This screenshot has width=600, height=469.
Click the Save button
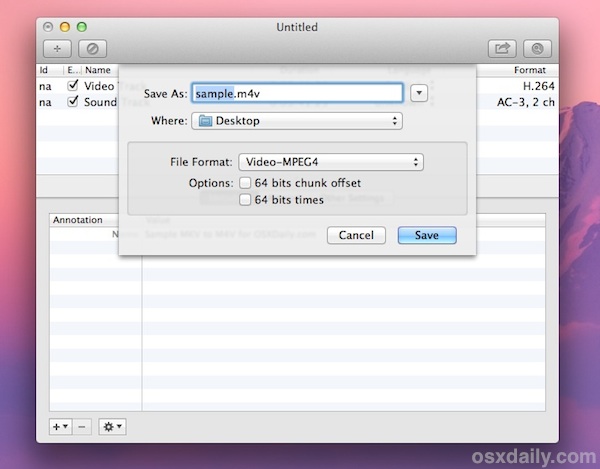pos(427,235)
